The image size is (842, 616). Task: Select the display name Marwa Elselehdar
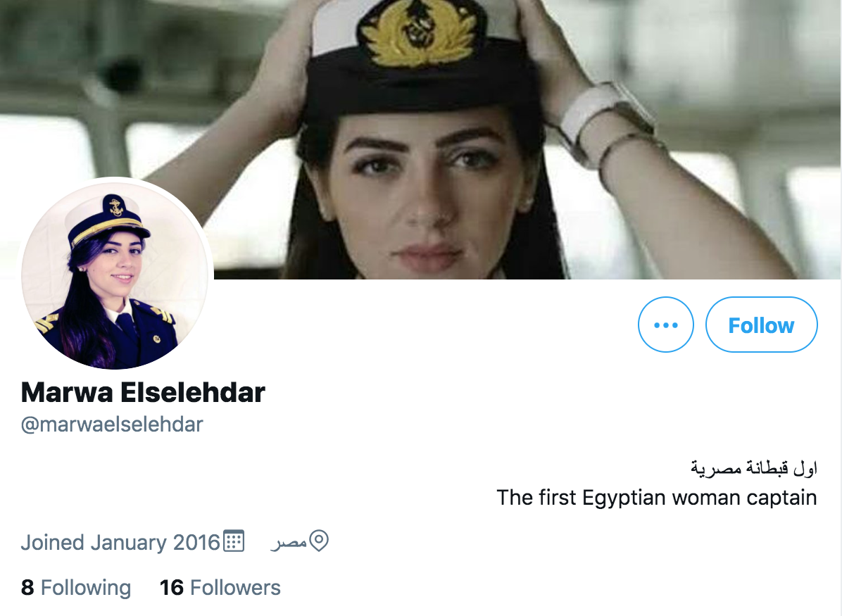(143, 393)
